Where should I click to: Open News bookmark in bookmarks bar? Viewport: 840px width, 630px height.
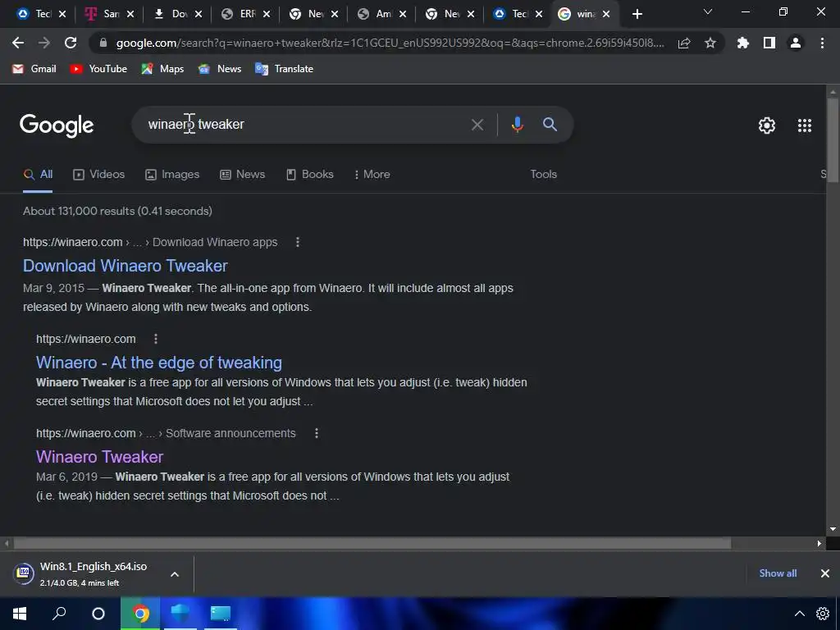[x=220, y=69]
